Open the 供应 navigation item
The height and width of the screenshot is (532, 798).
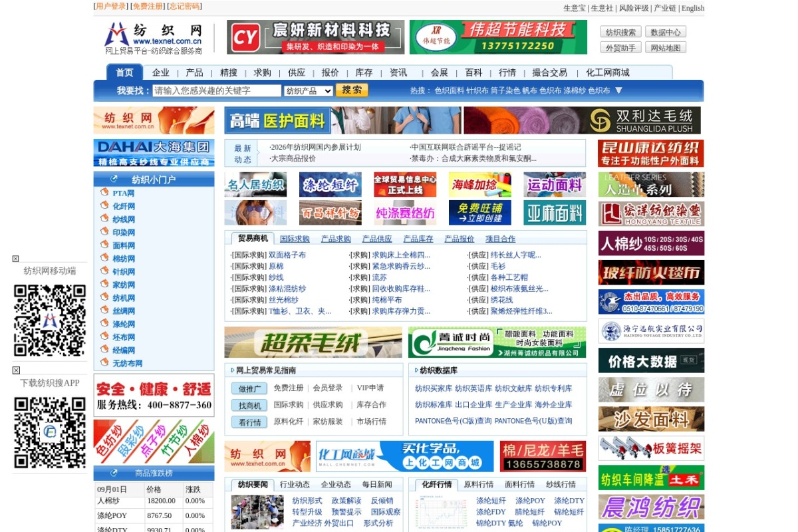(x=297, y=72)
